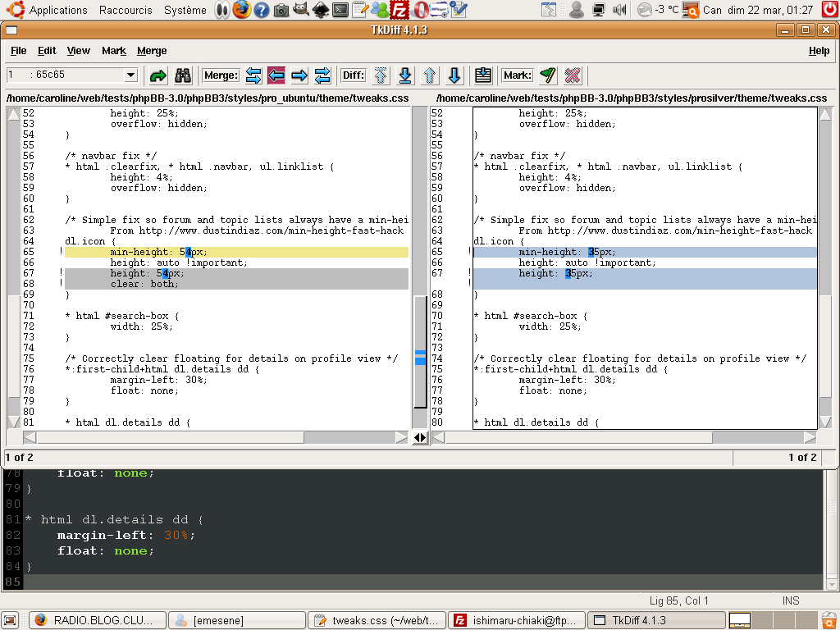Select merge choice right only
Viewport: 840px width, 630px height.
coord(299,75)
